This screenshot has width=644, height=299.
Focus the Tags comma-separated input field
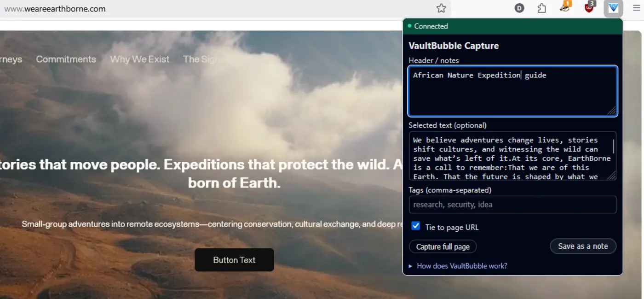[512, 205]
